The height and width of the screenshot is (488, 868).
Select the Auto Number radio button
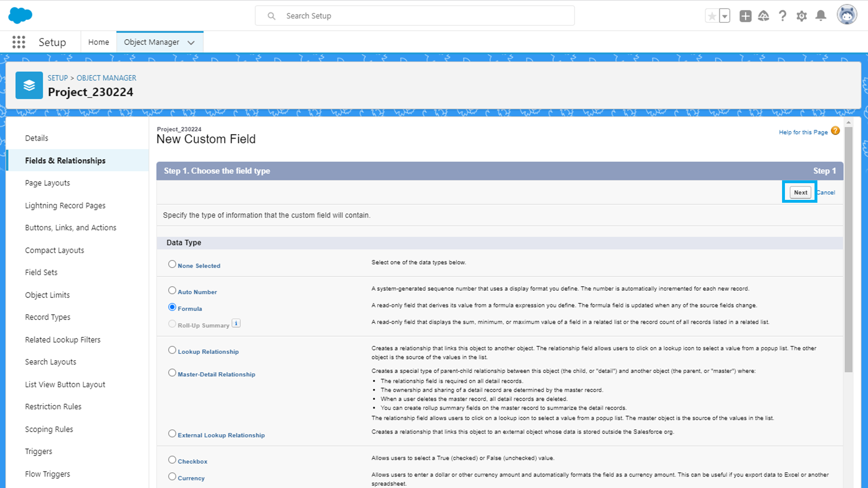point(172,290)
